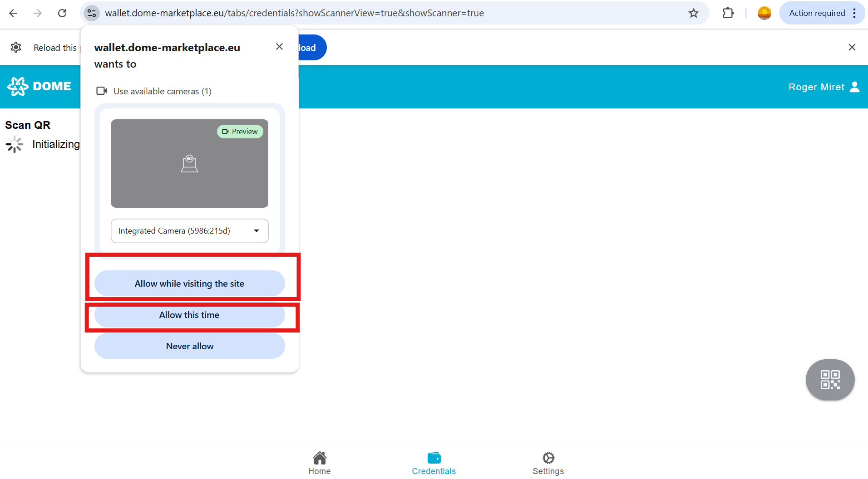Open the Chrome three-dot menu

[x=854, y=13]
